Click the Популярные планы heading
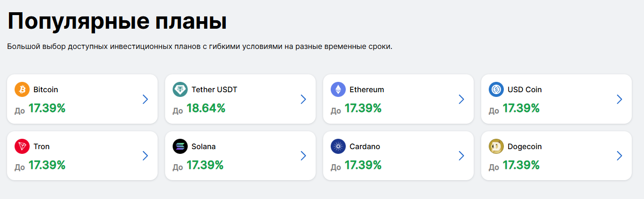Image resolution: width=644 pixels, height=199 pixels. click(x=117, y=21)
